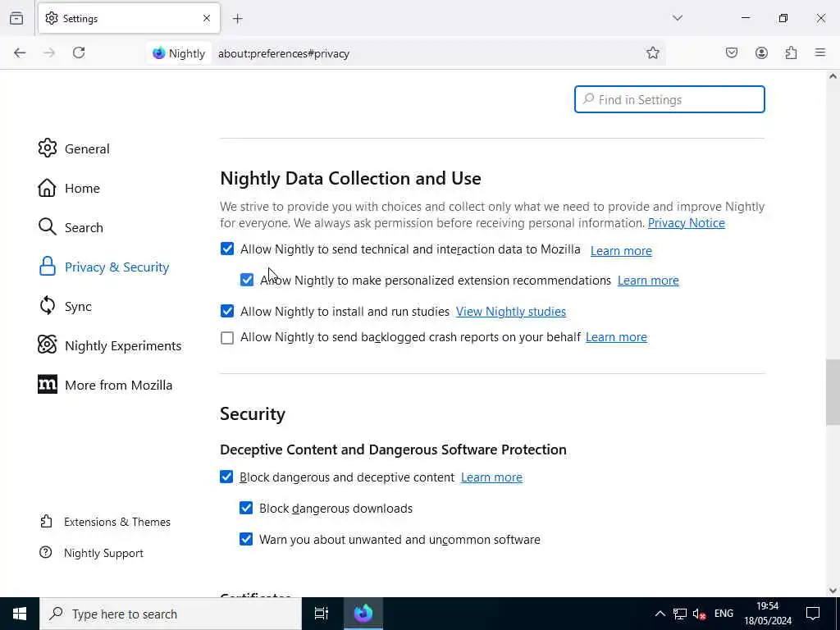Open More from Mozilla category
This screenshot has width=840, height=630.
pyautogui.click(x=105, y=385)
